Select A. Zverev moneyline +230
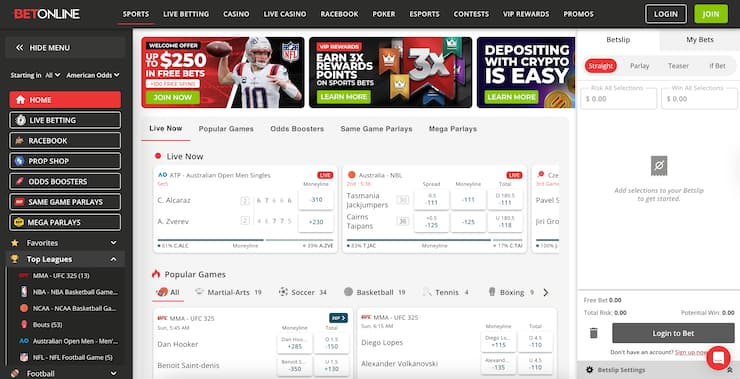Viewport: 740px width, 379px height. click(316, 222)
